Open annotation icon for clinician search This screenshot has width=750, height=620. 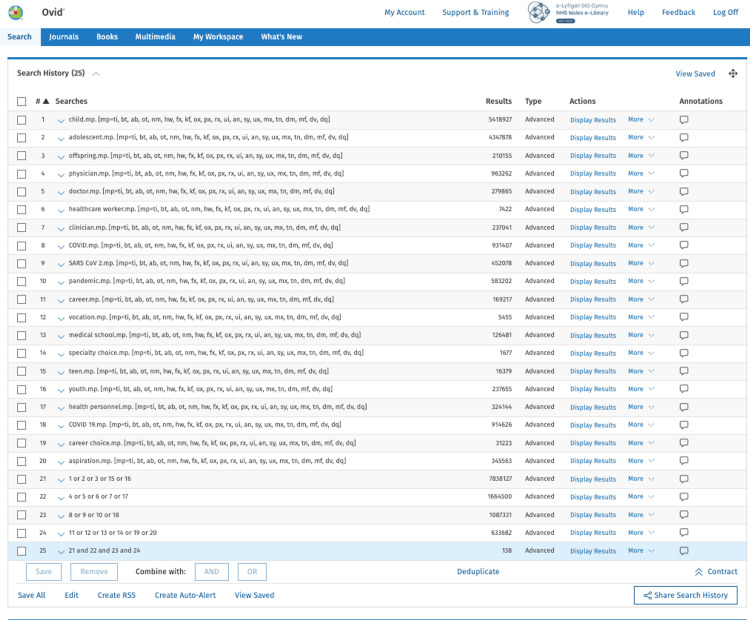684,227
